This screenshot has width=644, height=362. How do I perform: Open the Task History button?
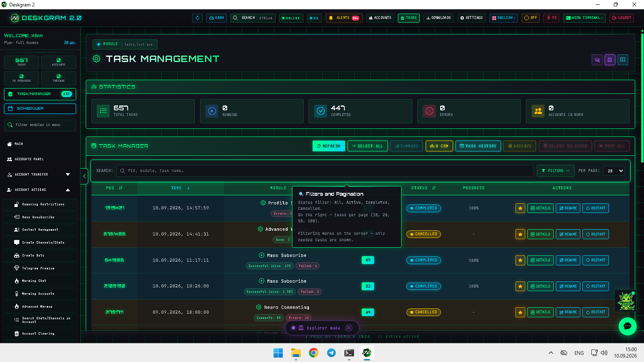click(x=478, y=146)
